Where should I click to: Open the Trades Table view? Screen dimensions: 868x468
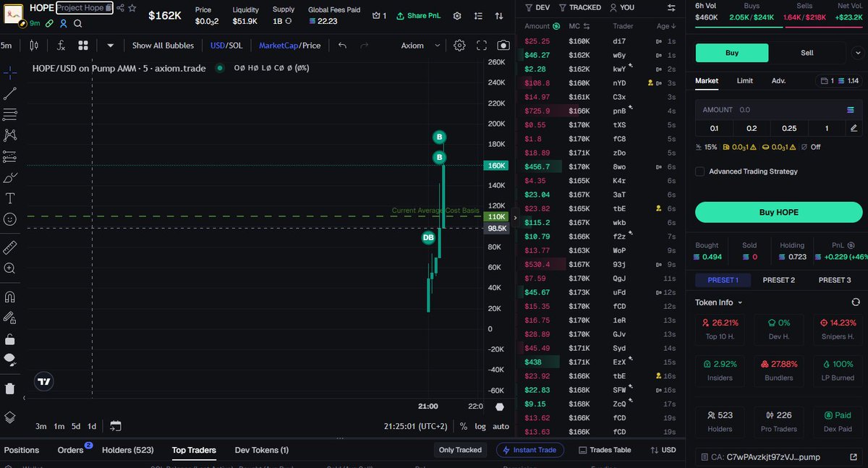coord(605,450)
